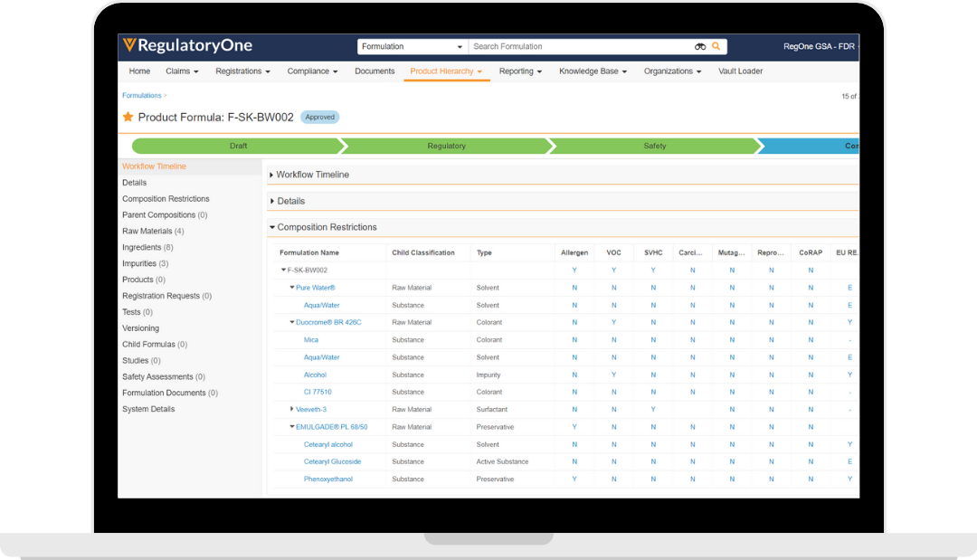Screen dimensions: 977x560
Task: Open the Cetearyl Glucoside substance link
Action: 332,462
